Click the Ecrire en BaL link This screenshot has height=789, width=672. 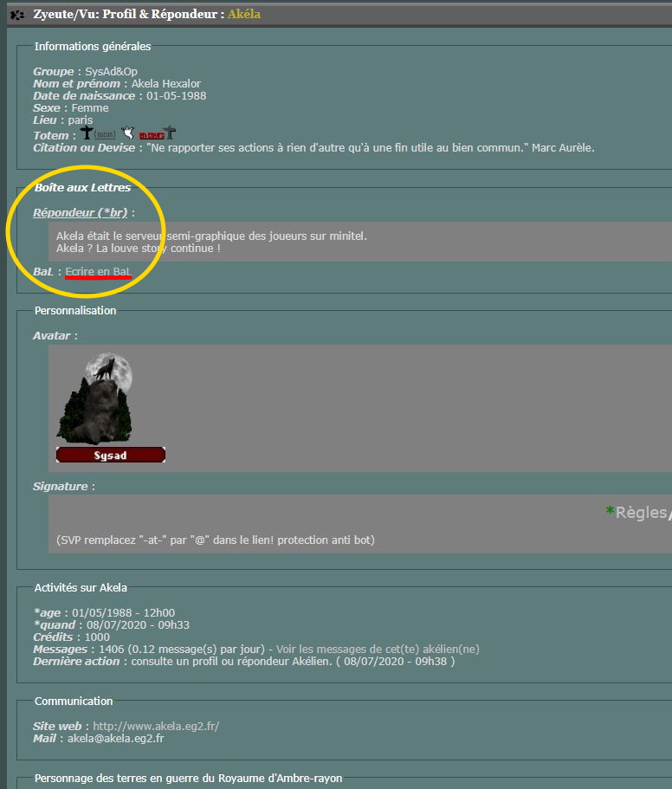point(99,272)
